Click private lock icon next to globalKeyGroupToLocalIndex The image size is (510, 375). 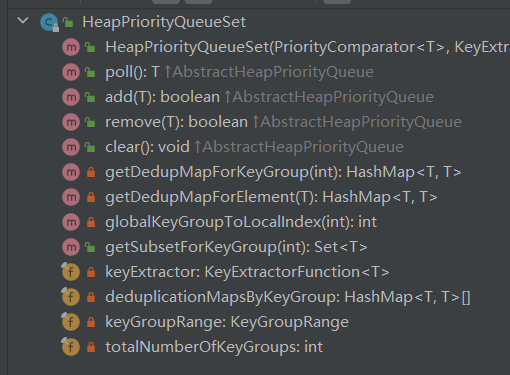91,222
